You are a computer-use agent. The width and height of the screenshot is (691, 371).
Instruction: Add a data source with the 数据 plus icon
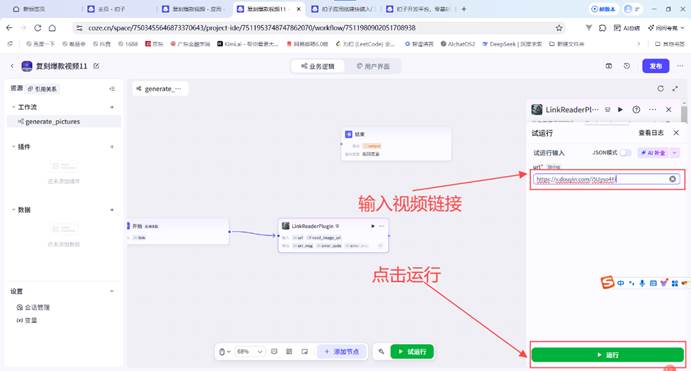(x=112, y=210)
